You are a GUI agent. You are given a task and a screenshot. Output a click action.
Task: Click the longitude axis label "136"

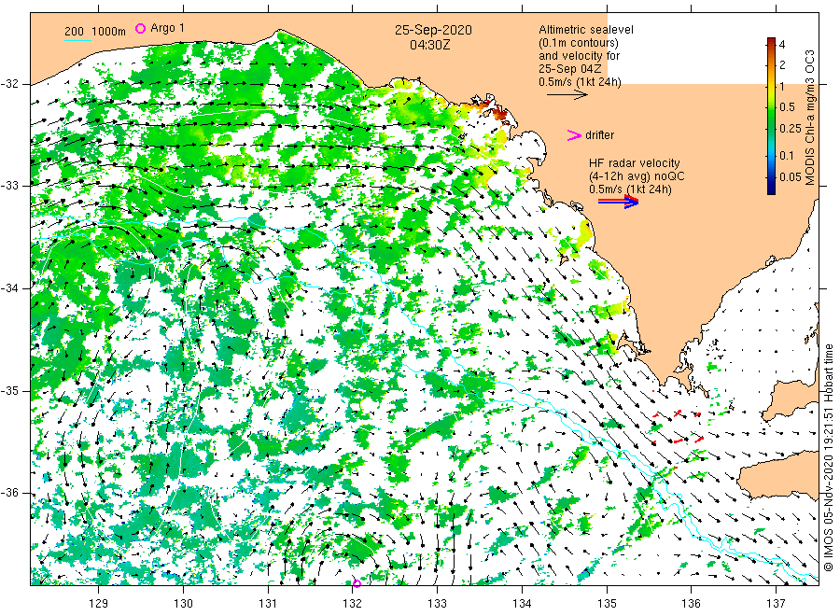click(691, 603)
